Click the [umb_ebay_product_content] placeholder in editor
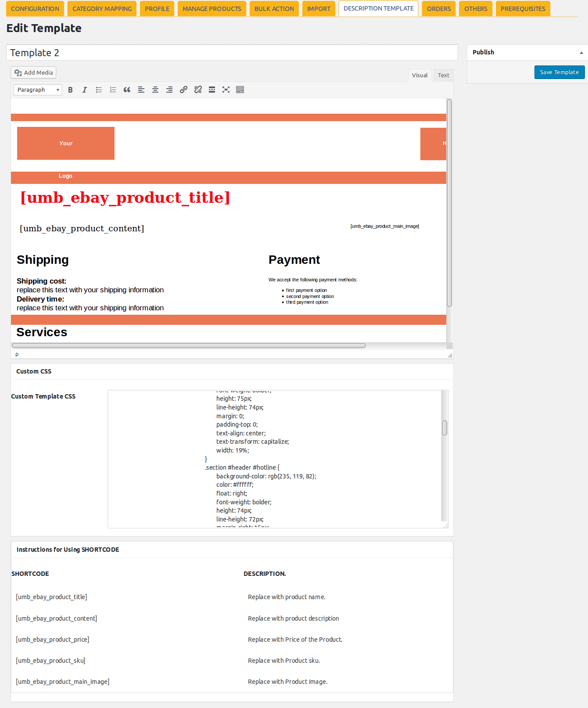 [82, 228]
